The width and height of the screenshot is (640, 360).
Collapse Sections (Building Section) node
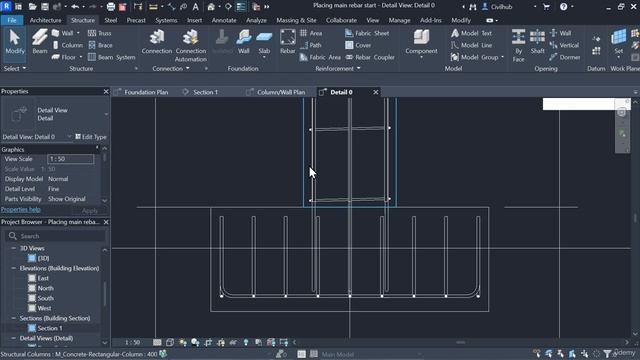(13, 318)
